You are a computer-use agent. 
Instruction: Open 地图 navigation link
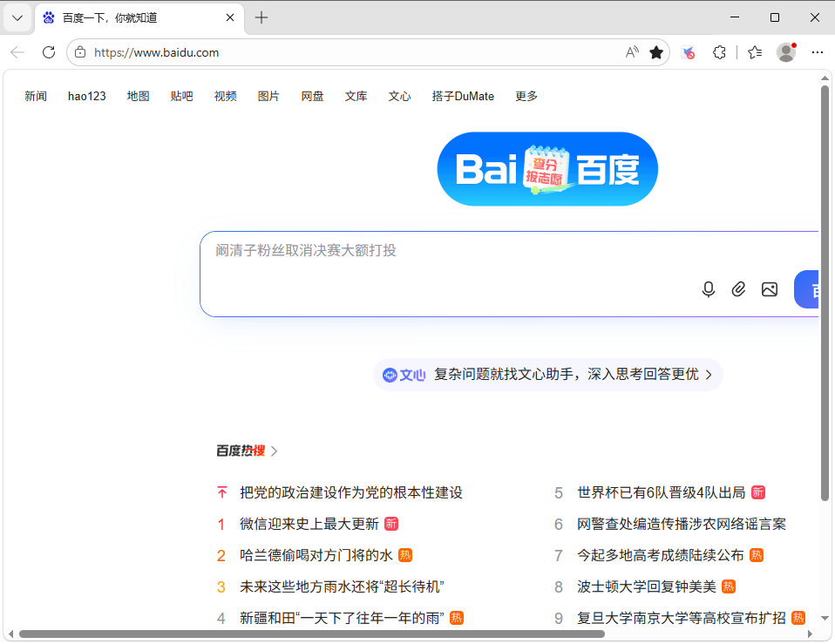pos(138,97)
